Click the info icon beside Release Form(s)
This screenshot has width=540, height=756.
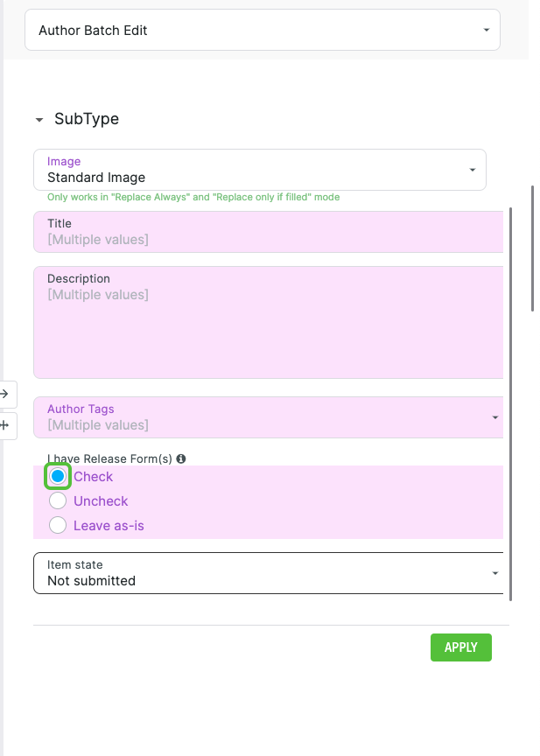181,458
